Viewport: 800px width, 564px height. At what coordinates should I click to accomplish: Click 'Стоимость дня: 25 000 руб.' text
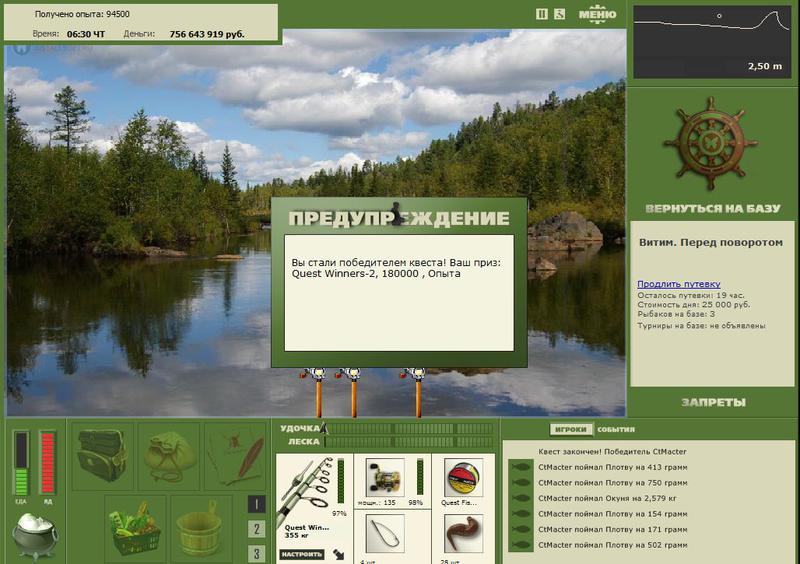click(693, 304)
